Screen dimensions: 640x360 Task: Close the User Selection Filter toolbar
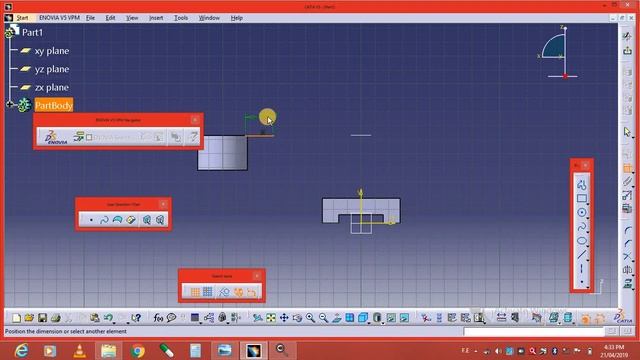click(x=163, y=204)
